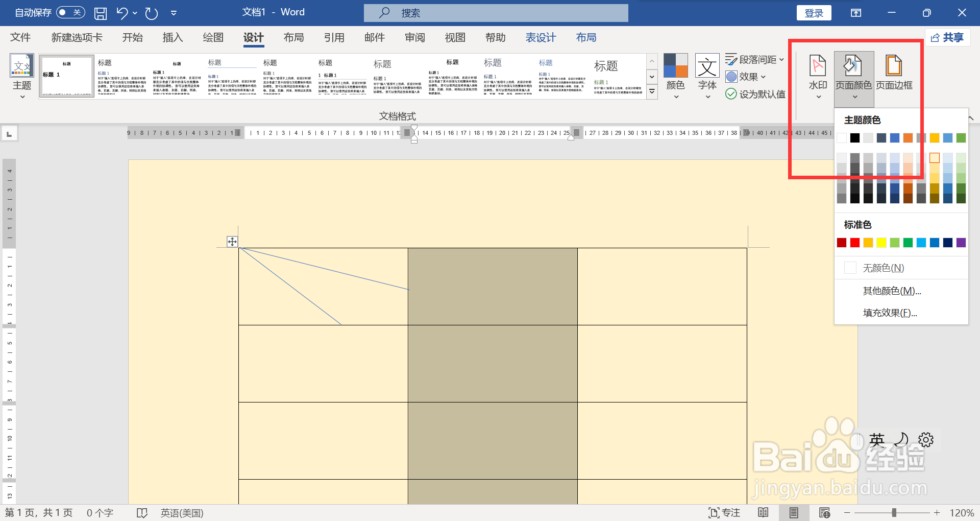This screenshot has width=980, height=521.
Task: Pick the standard purple color swatch
Action: pos(961,243)
